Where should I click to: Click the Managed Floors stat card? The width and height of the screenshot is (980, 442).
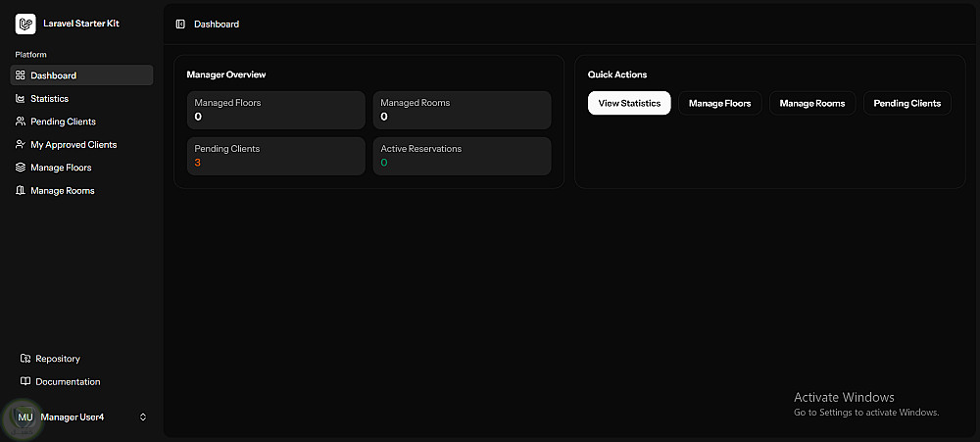click(x=275, y=110)
